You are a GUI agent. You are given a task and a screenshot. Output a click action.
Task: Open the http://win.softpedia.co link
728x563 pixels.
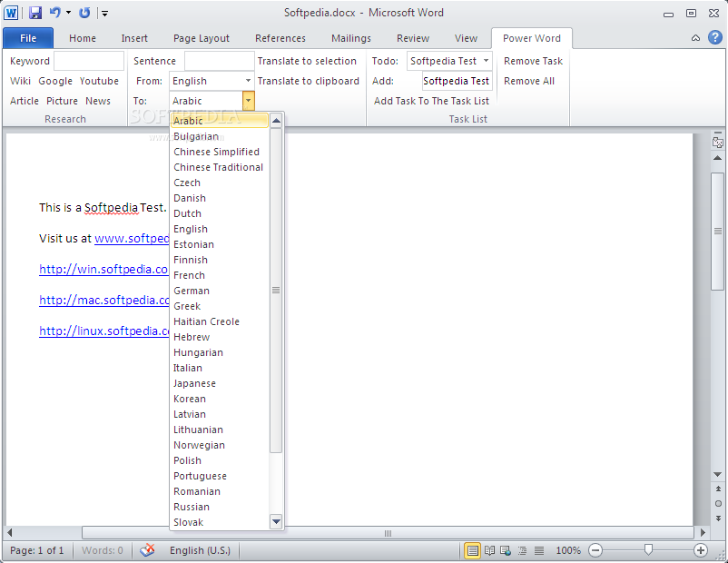103,270
